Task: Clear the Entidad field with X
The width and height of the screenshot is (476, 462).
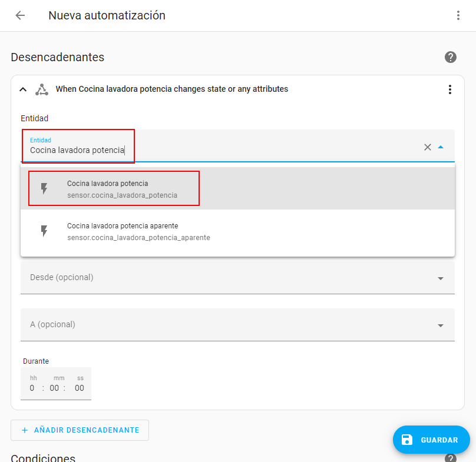Action: (x=428, y=147)
